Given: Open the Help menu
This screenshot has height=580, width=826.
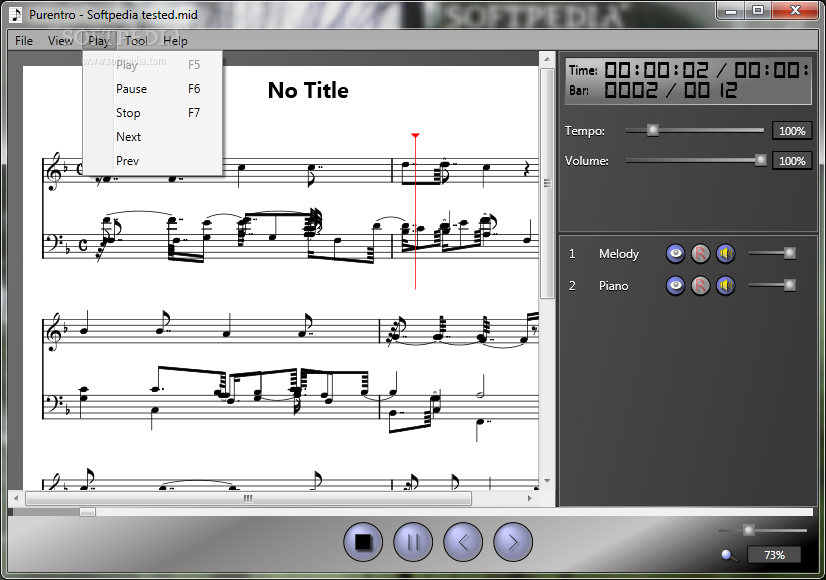Looking at the screenshot, I should click(x=175, y=41).
